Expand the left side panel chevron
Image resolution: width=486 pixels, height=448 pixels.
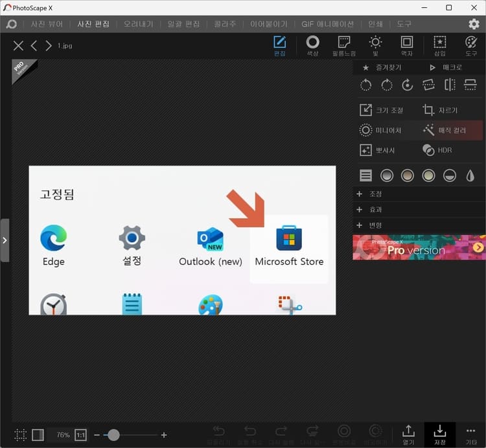click(x=5, y=240)
